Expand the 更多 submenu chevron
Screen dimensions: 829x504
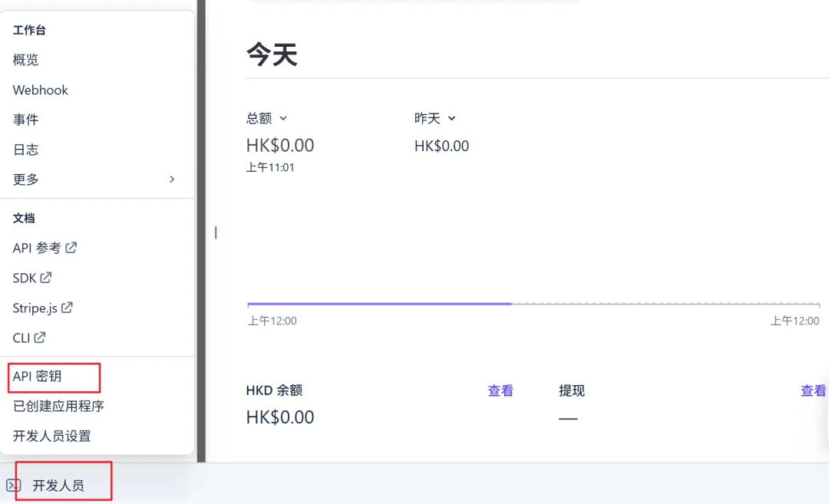coord(172,180)
